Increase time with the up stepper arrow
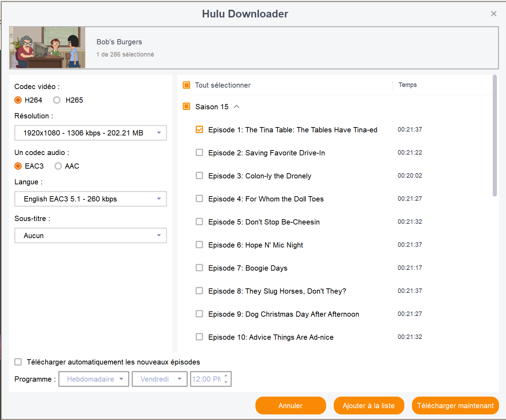The width and height of the screenshot is (506, 420). [x=226, y=376]
